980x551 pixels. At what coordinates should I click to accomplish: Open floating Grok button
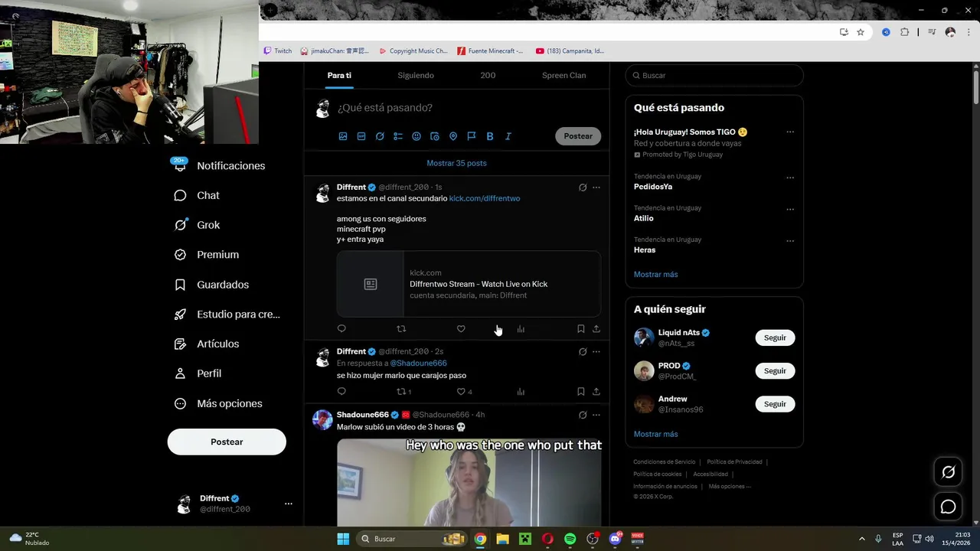pos(948,472)
